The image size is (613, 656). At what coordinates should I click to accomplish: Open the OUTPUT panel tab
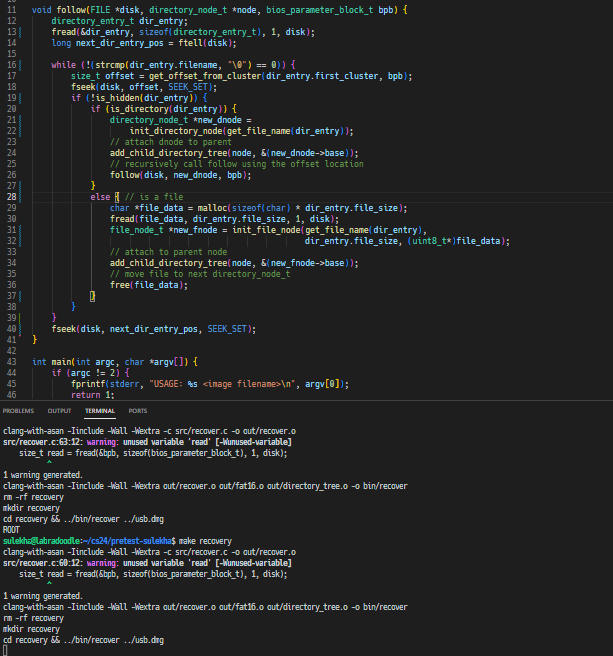click(x=59, y=410)
